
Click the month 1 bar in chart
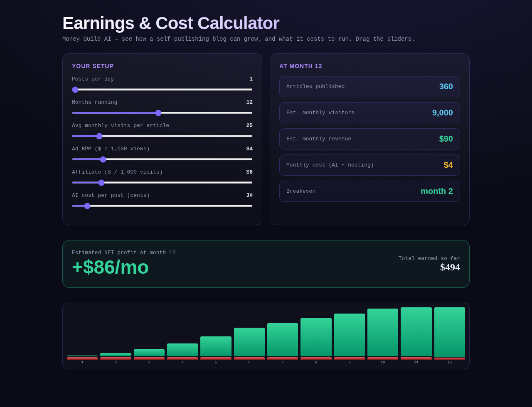(x=82, y=358)
